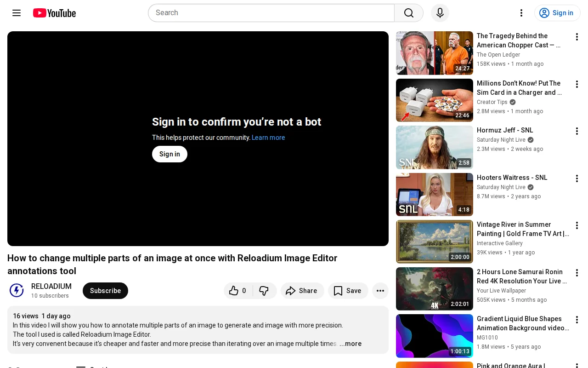The width and height of the screenshot is (588, 368).
Task: Open the settings three-dot menu in header
Action: pyautogui.click(x=521, y=13)
